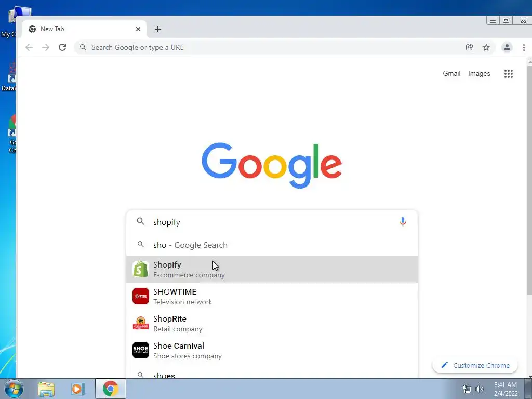
Task: Open File Explorer from taskbar
Action: click(x=46, y=389)
